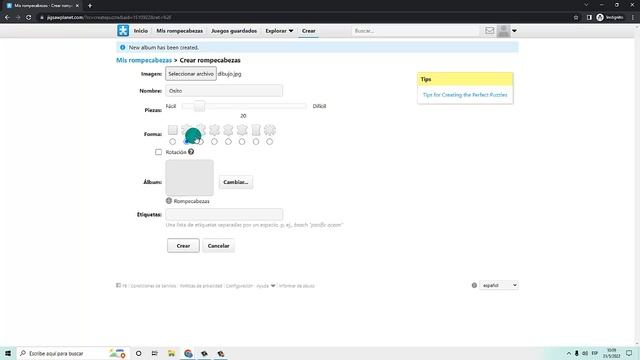
Task: Open Condiciones de Servicio footer link
Action: [153, 286]
